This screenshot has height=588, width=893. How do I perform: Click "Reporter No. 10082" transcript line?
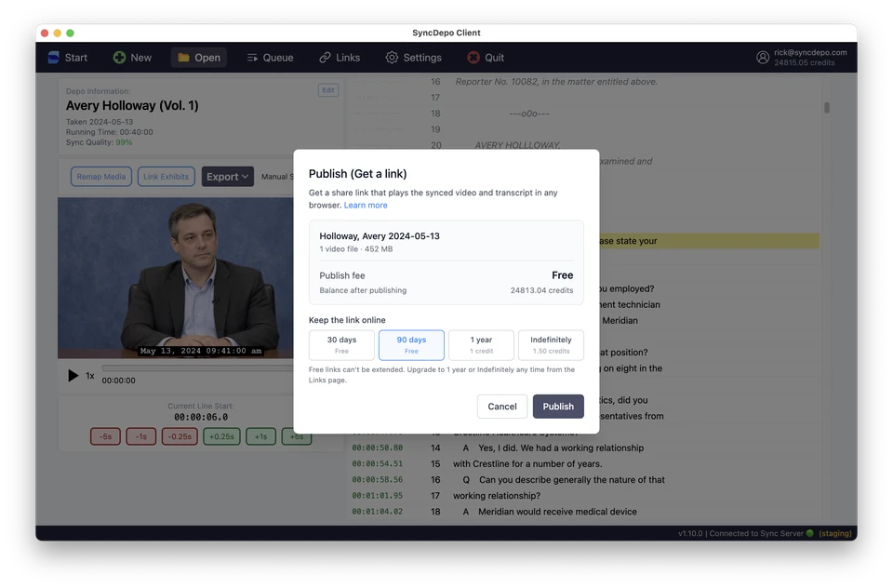556,82
